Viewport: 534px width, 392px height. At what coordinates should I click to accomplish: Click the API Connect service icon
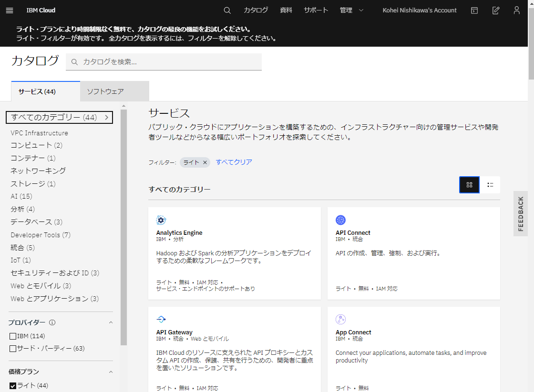point(340,220)
